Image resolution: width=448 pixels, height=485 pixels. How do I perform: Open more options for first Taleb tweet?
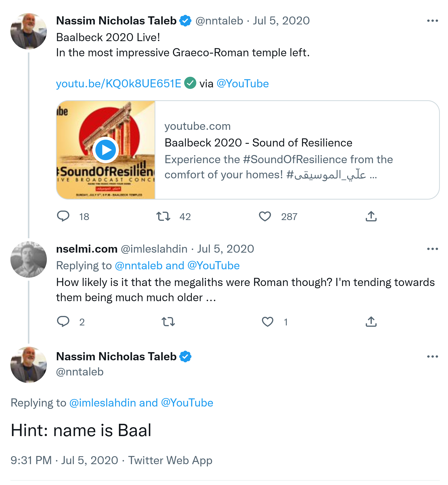click(x=432, y=21)
